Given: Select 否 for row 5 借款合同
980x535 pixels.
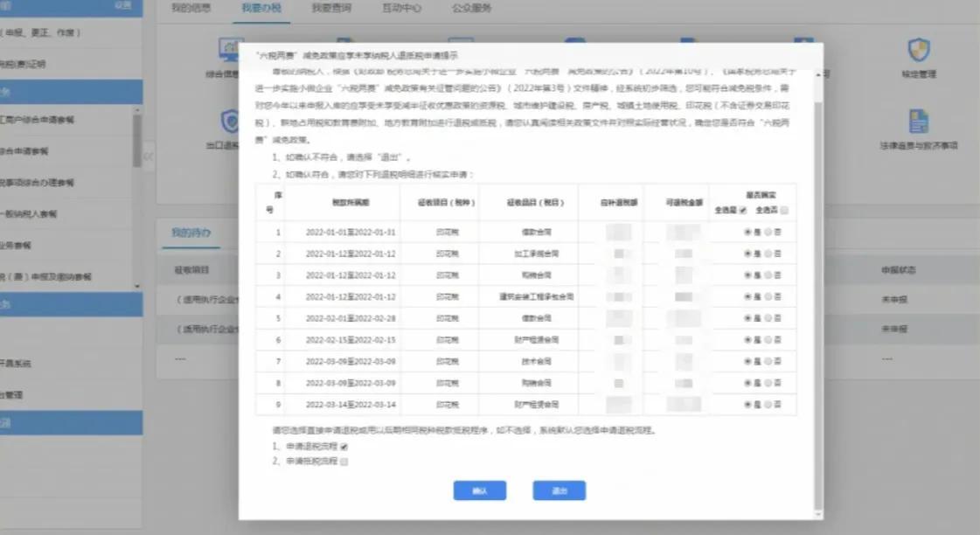Looking at the screenshot, I should pyautogui.click(x=768, y=318).
